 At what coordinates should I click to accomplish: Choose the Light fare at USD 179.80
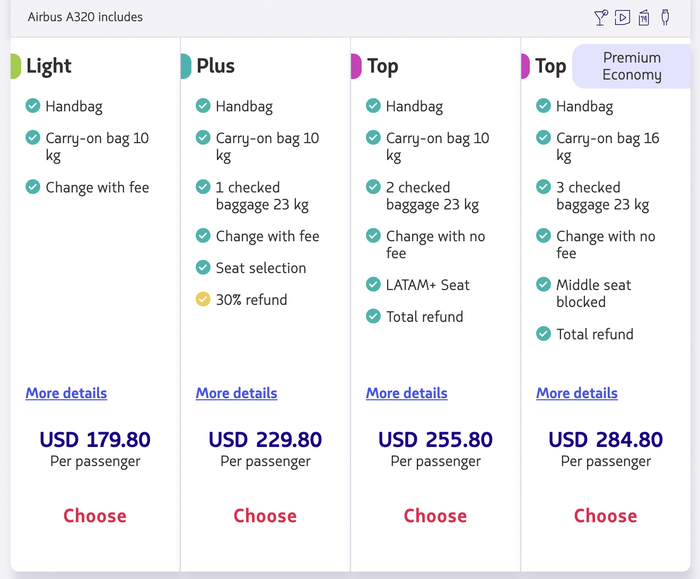click(95, 516)
